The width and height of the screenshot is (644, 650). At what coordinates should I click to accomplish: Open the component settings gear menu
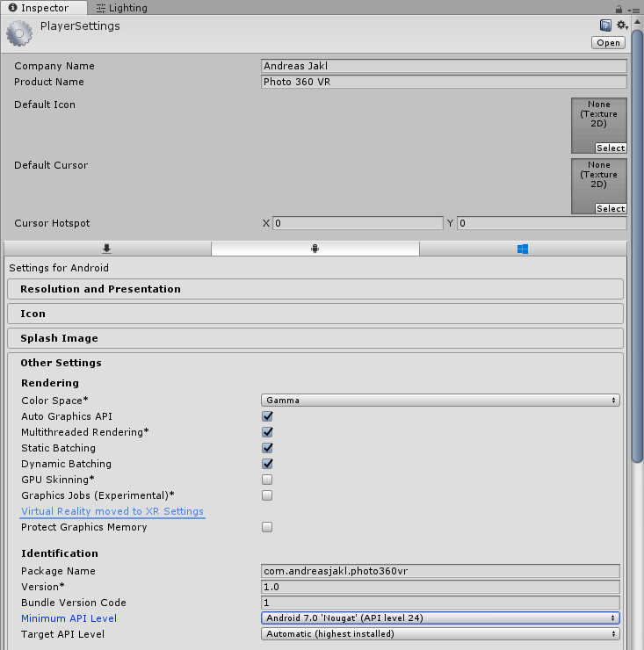click(621, 25)
